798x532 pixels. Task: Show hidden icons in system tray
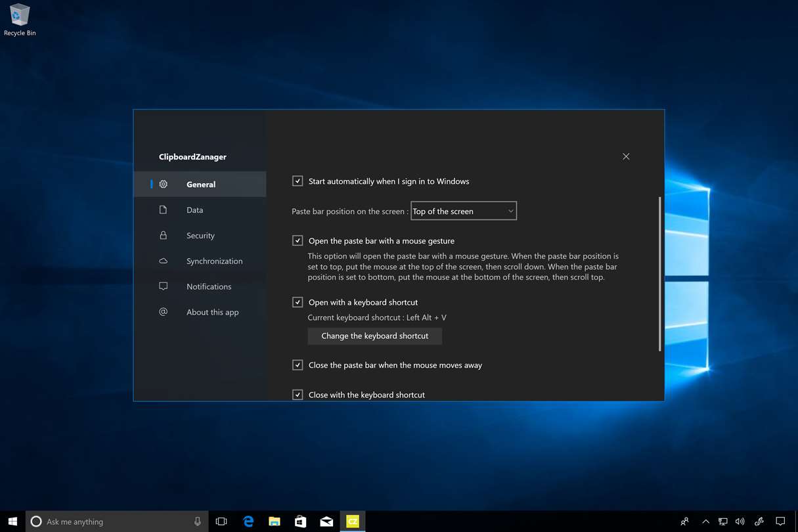click(705, 521)
